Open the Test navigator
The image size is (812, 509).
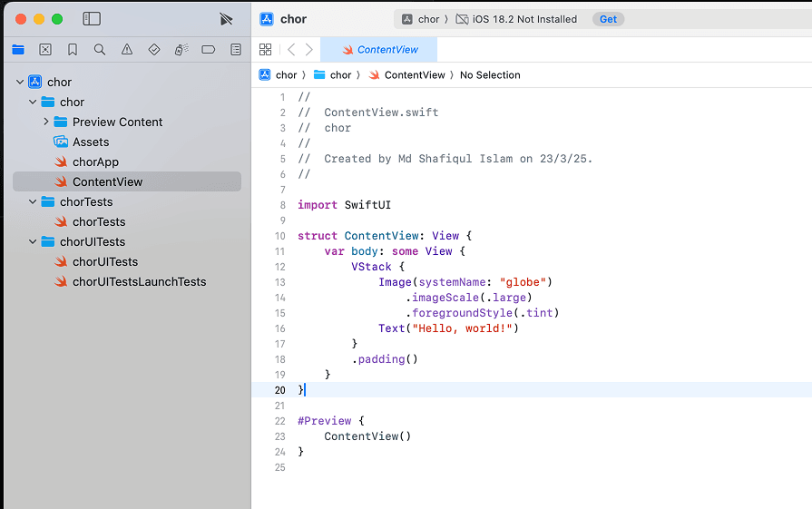[x=154, y=50]
